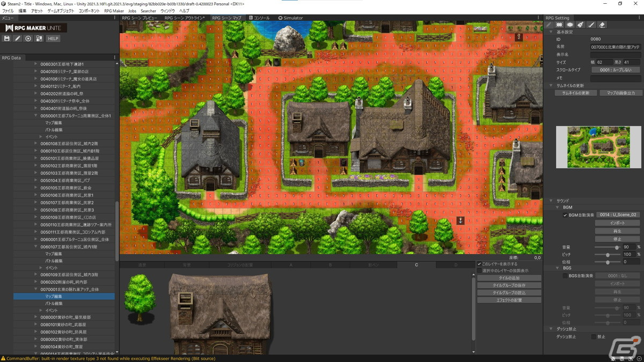Click the map thumbnail preview image

coord(598,147)
